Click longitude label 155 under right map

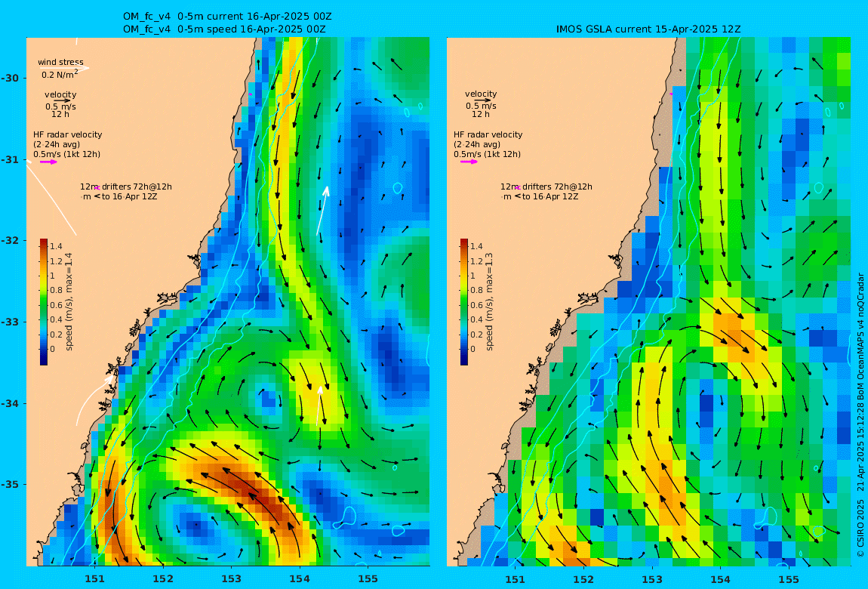pos(789,579)
